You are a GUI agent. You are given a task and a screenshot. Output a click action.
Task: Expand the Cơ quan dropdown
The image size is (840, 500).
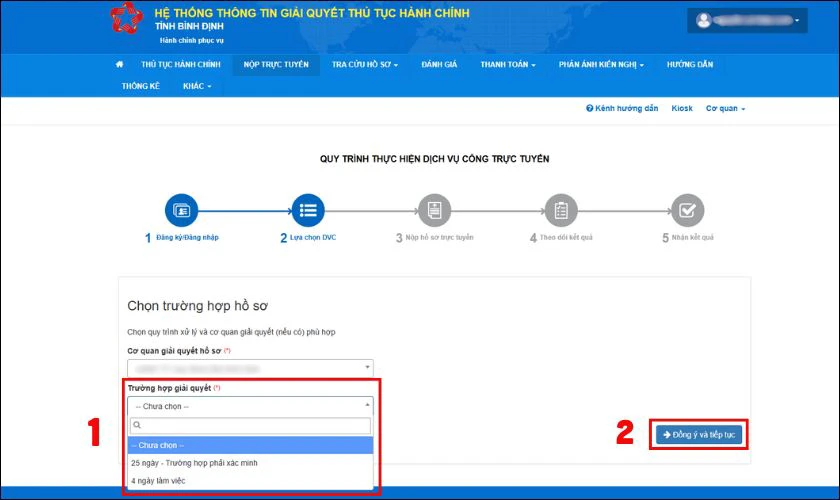(x=725, y=108)
